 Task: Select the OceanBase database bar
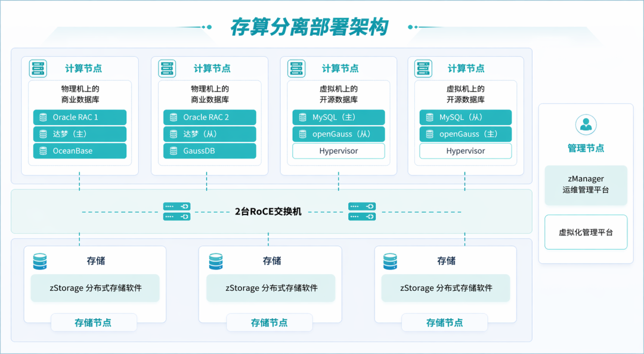80,151
